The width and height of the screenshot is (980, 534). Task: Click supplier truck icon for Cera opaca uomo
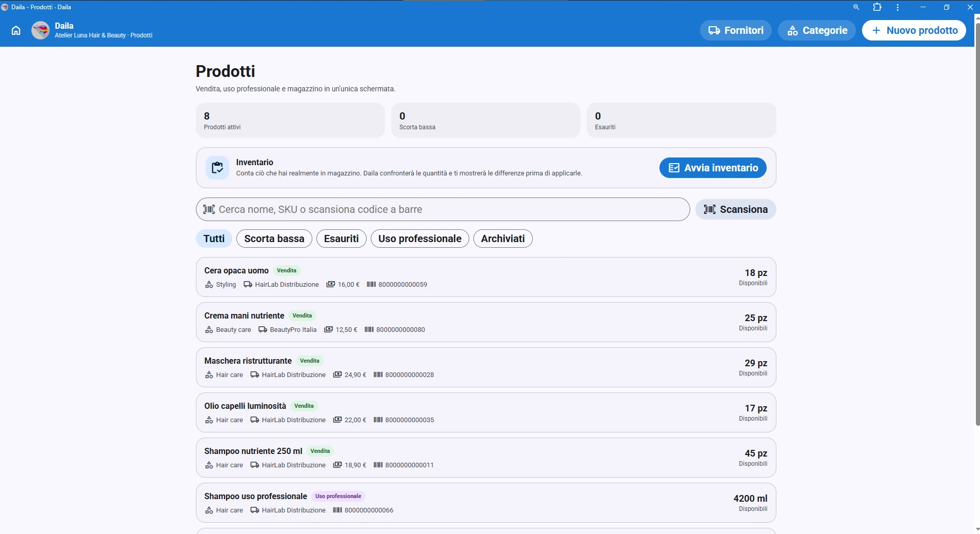pyautogui.click(x=248, y=285)
